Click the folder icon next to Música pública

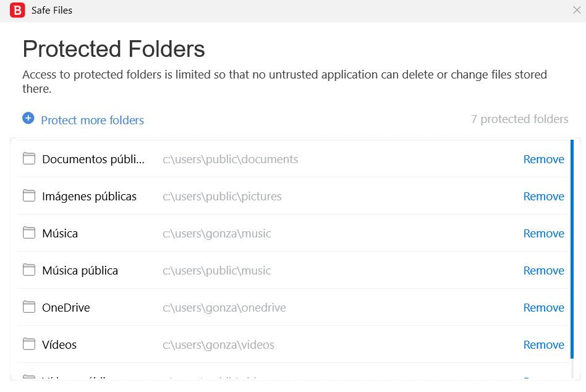coord(28,270)
